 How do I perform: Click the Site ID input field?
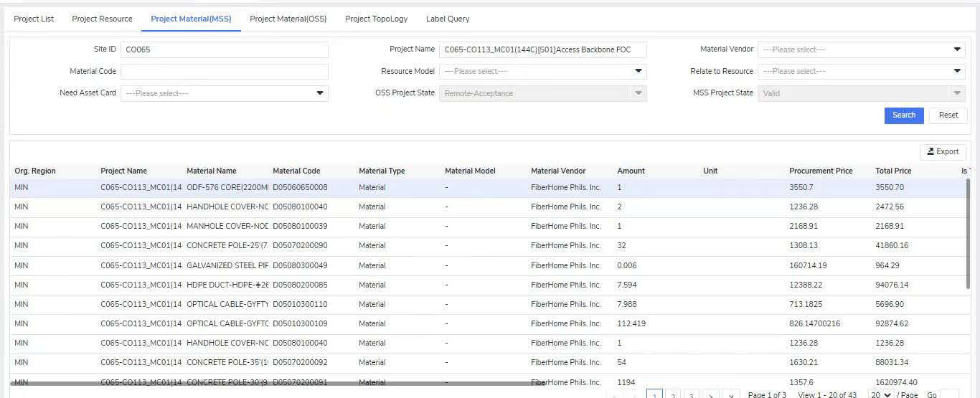[x=225, y=49]
